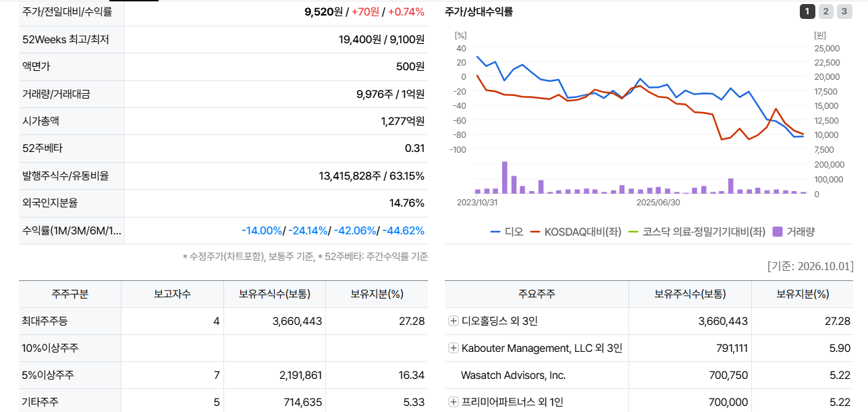The height and width of the screenshot is (412, 868).
Task: Select the 19,400원 / 9,100원 value
Action: click(381, 39)
